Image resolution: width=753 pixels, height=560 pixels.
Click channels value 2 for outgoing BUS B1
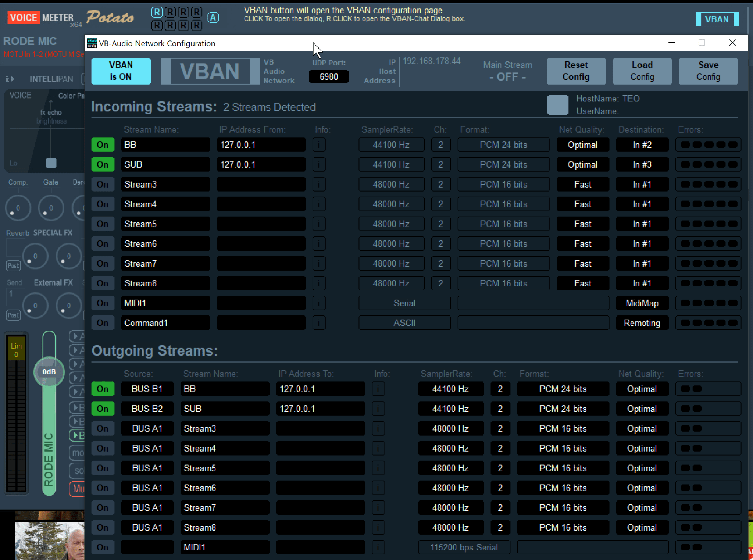point(500,389)
